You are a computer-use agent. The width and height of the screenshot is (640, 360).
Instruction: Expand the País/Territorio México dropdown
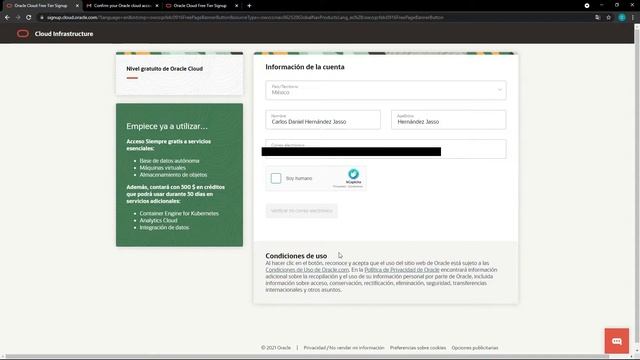(386, 90)
